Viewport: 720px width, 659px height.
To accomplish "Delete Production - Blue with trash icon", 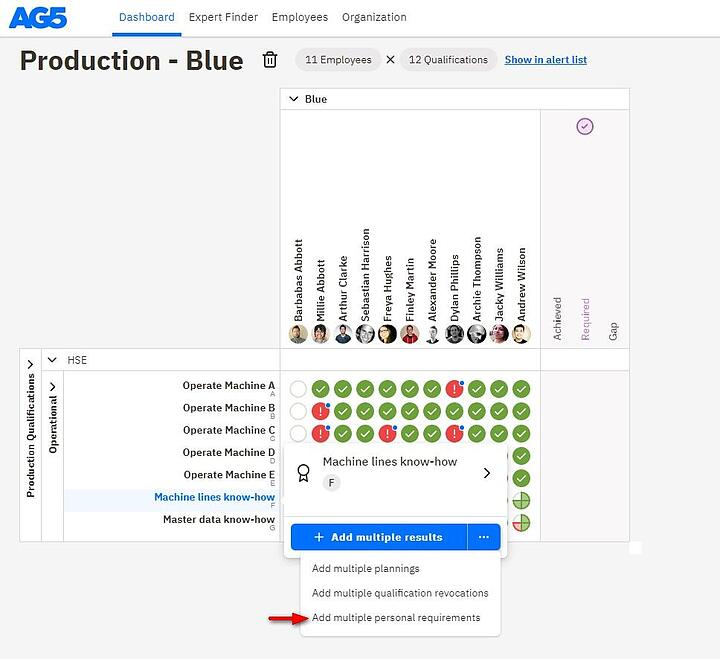I will (x=270, y=60).
